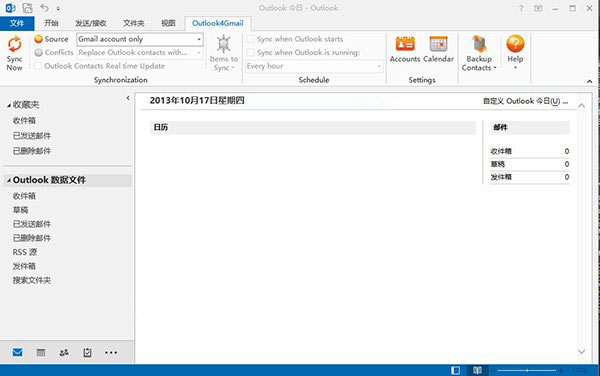Open the 视图 tab
Screen dimensions: 600x376
[168, 23]
